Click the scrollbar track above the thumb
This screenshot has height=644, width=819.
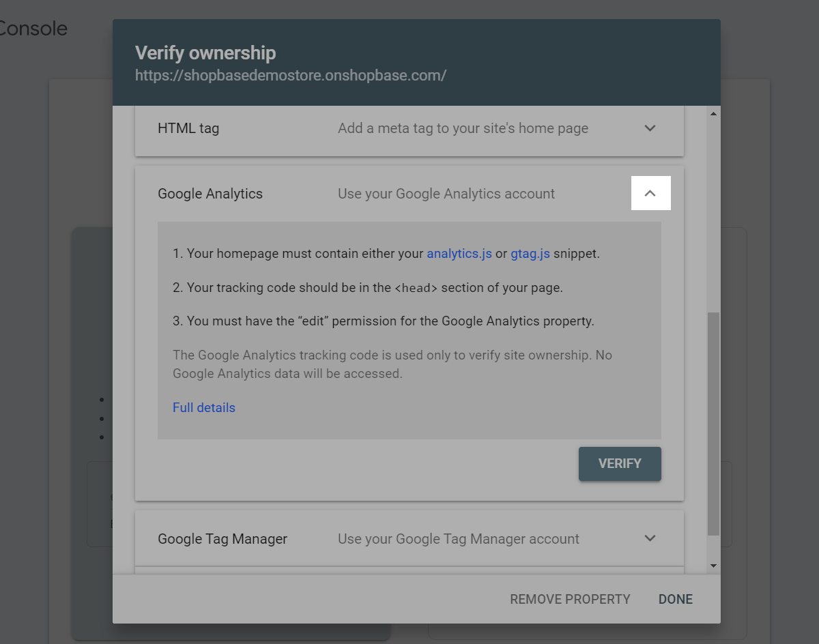tap(714, 216)
